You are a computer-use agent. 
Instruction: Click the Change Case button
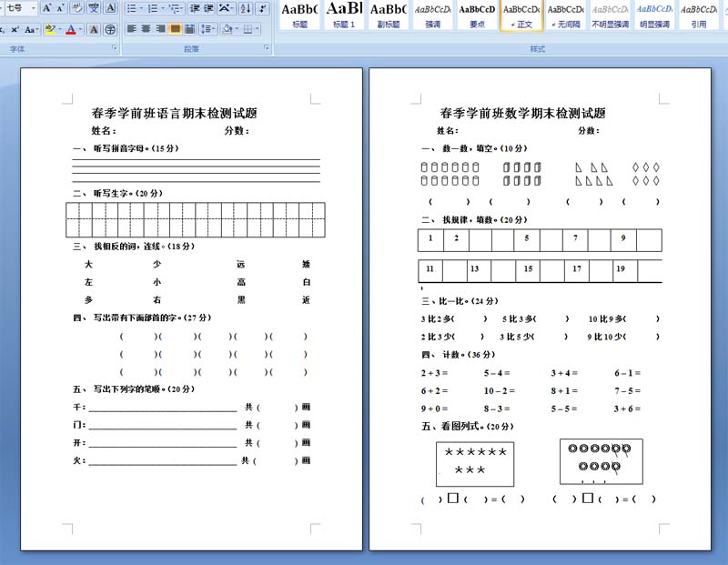tap(31, 29)
